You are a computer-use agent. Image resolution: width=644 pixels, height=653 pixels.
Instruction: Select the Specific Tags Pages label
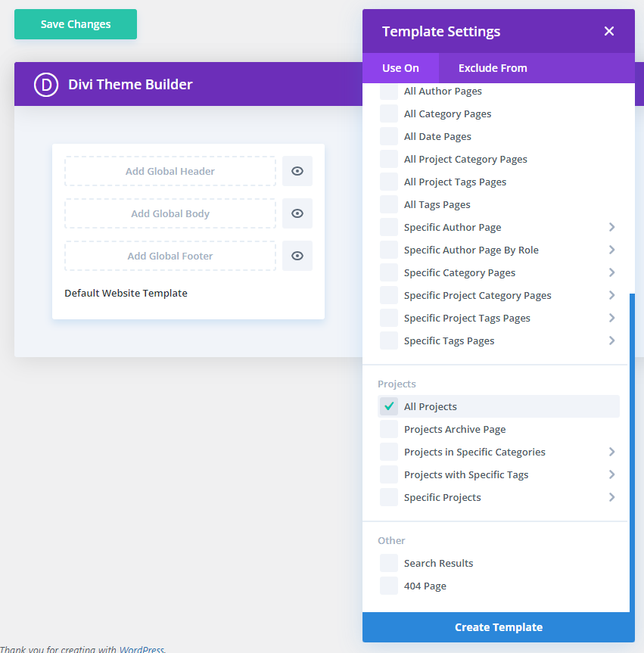point(449,341)
